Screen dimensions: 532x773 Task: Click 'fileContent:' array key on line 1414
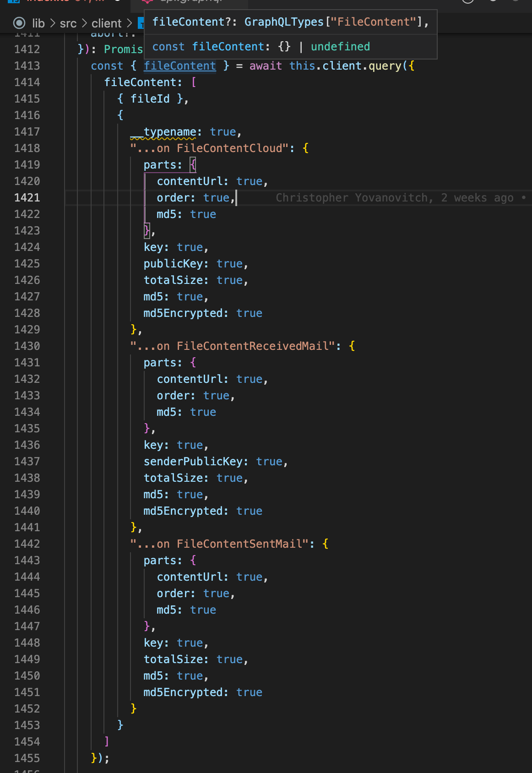tap(143, 82)
